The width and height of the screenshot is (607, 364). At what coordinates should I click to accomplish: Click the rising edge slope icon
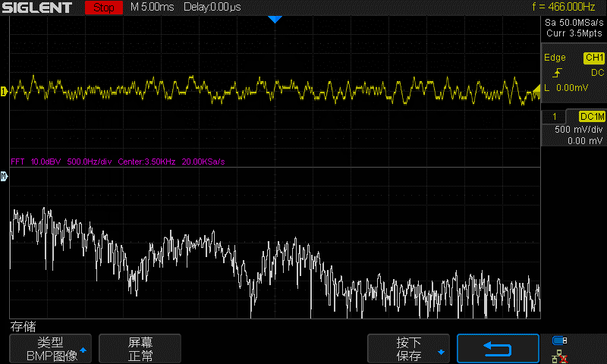[558, 73]
